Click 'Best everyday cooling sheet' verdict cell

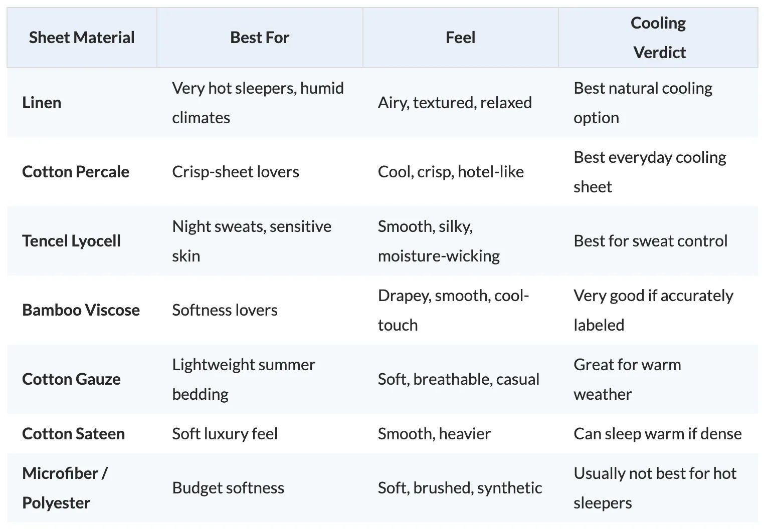pyautogui.click(x=650, y=172)
